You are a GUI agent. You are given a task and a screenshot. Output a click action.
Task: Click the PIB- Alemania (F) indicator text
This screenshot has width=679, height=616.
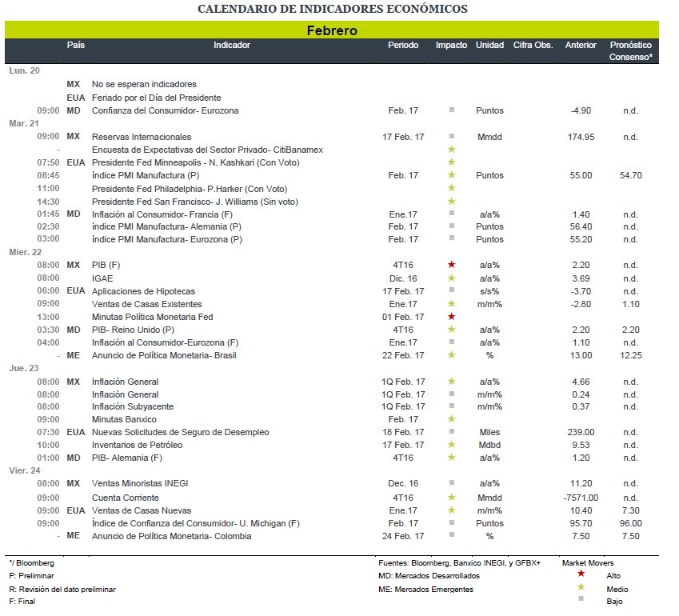[x=127, y=458]
